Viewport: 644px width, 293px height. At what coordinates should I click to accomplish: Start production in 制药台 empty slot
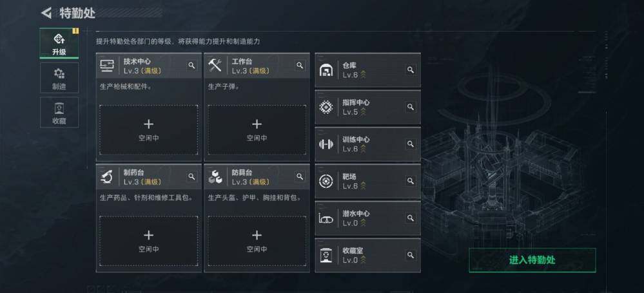[149, 240]
